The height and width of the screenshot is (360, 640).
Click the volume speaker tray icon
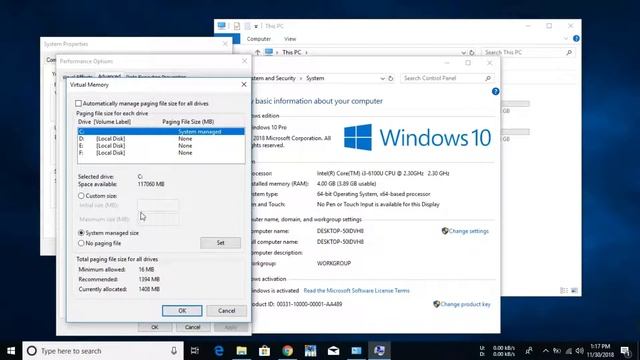579,351
